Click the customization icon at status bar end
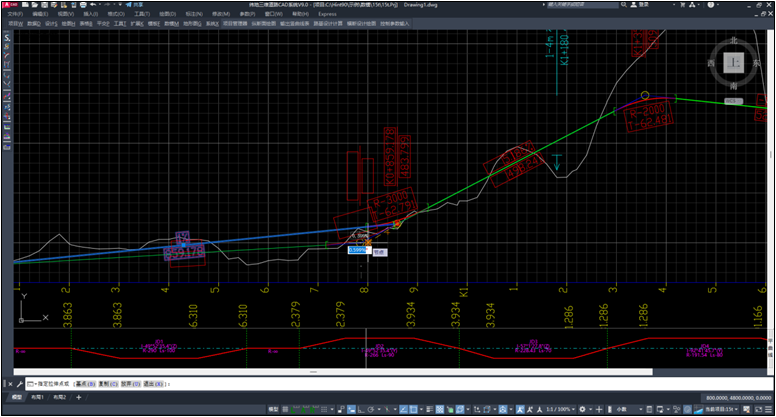This screenshot has height=417, width=776. (768, 410)
